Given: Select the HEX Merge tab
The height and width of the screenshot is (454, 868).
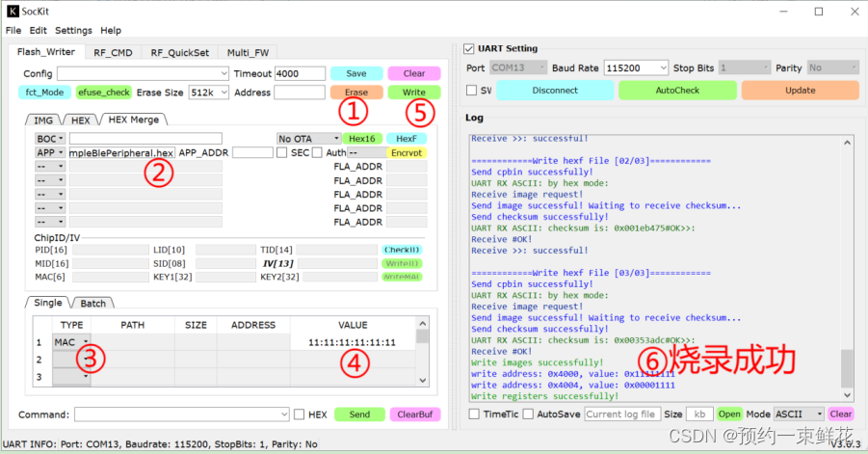Looking at the screenshot, I should (133, 120).
